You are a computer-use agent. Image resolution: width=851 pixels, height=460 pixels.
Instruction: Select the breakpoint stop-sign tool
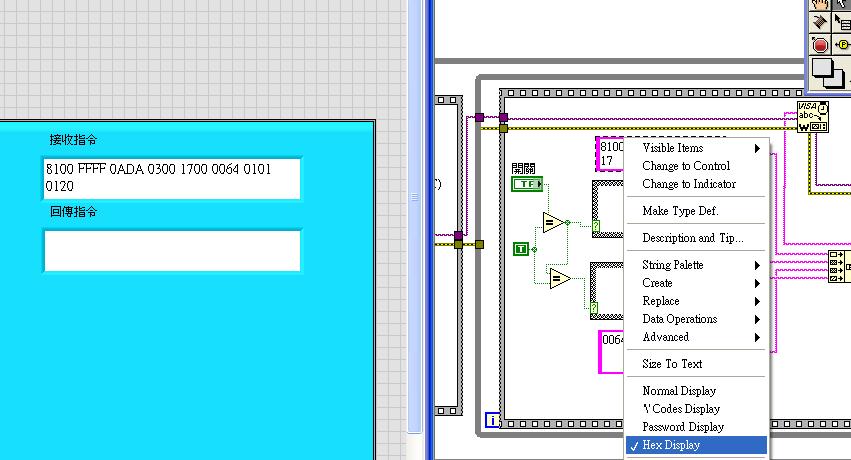coord(819,45)
